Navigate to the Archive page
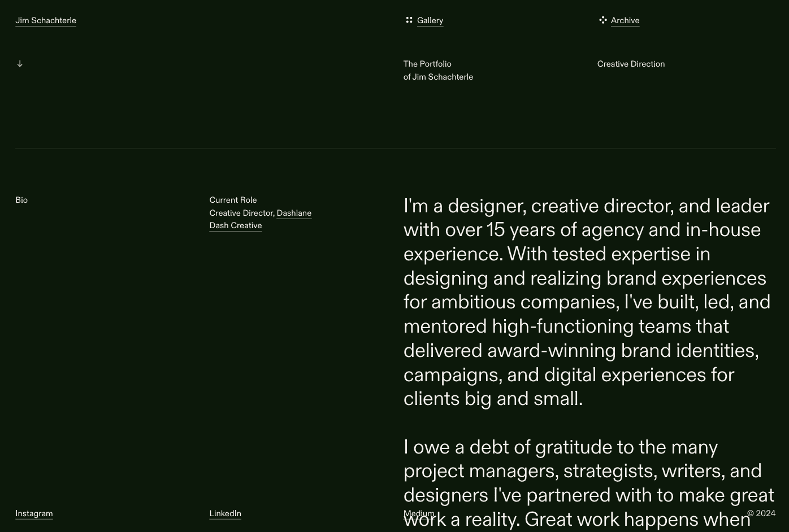 pyautogui.click(x=625, y=20)
